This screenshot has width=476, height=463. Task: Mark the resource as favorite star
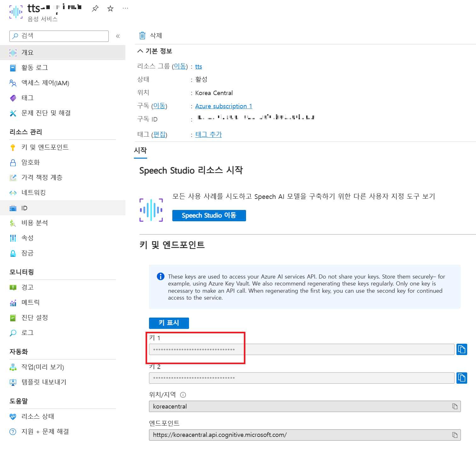point(110,8)
